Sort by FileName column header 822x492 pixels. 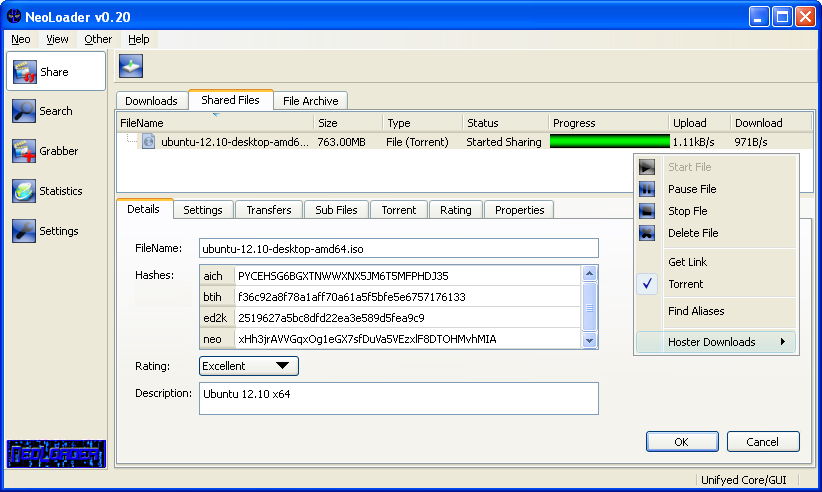pyautogui.click(x=215, y=123)
